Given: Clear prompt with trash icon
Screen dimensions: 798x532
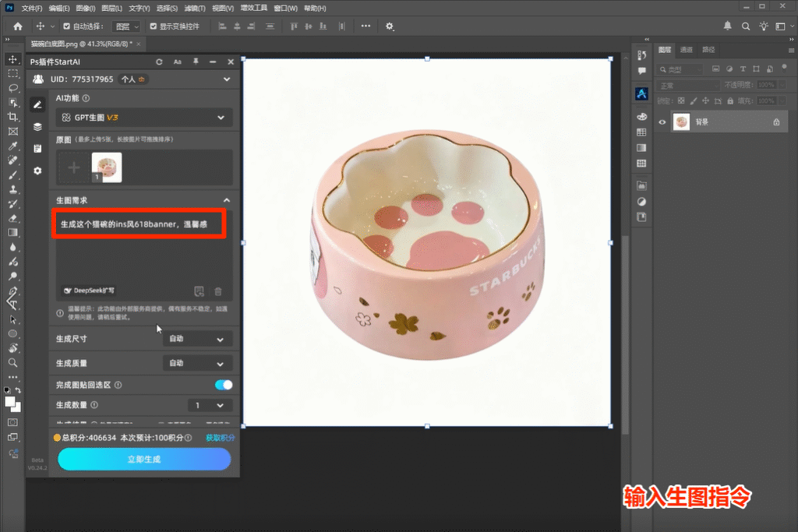Looking at the screenshot, I should 218,291.
